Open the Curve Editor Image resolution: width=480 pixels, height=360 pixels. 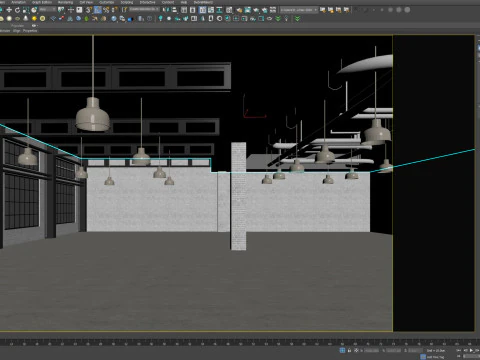(211, 10)
